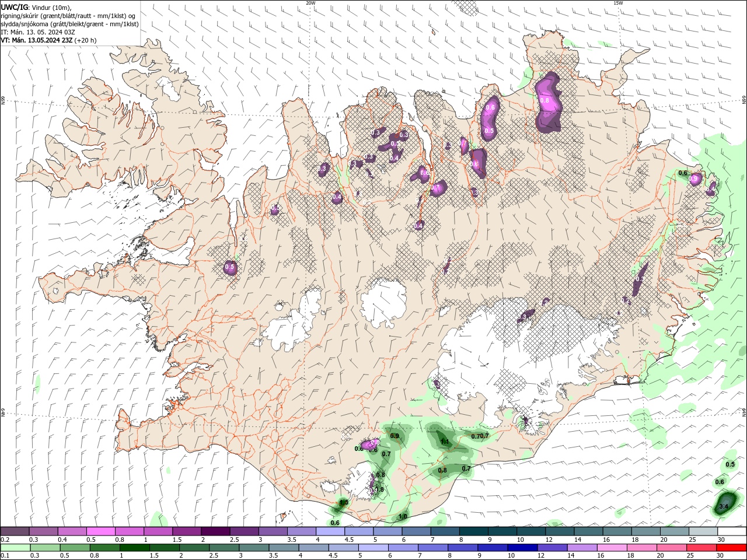Click the 'rigning/skúrir' legend description line
The image size is (747, 560).
point(68,15)
